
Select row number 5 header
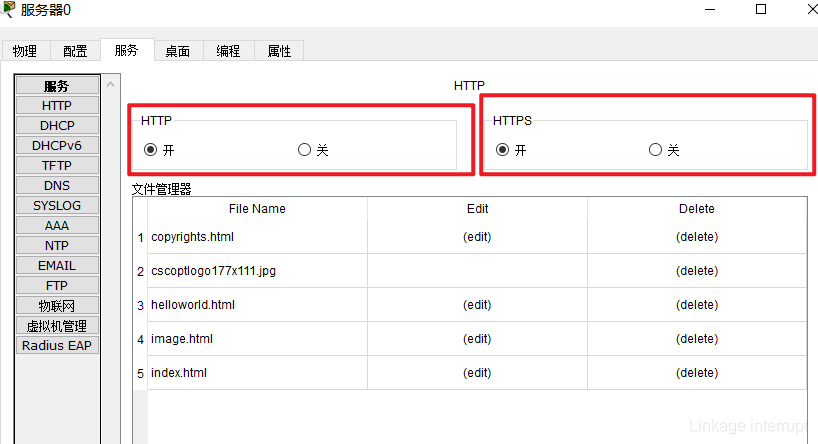(x=140, y=374)
